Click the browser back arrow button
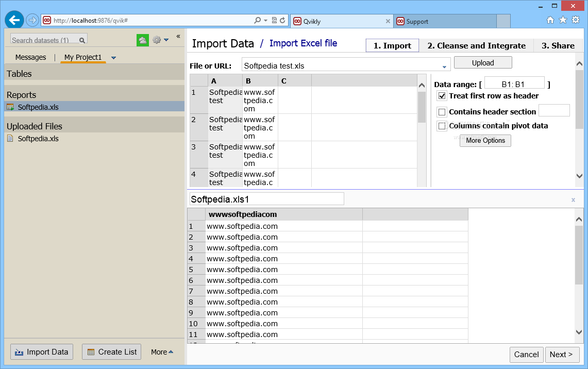Image resolution: width=588 pixels, height=369 pixels. tap(14, 20)
